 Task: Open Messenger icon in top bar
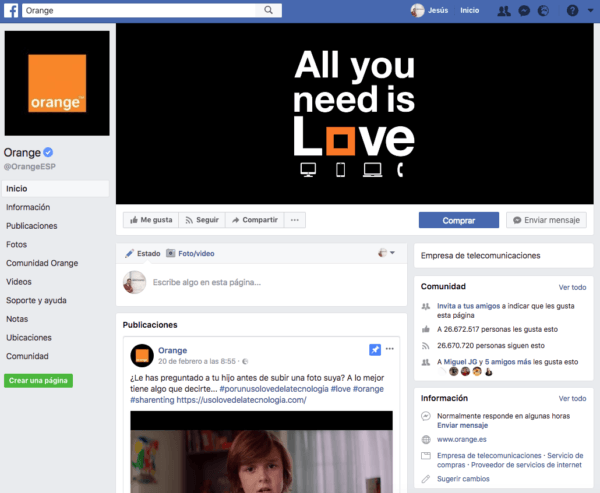[524, 10]
